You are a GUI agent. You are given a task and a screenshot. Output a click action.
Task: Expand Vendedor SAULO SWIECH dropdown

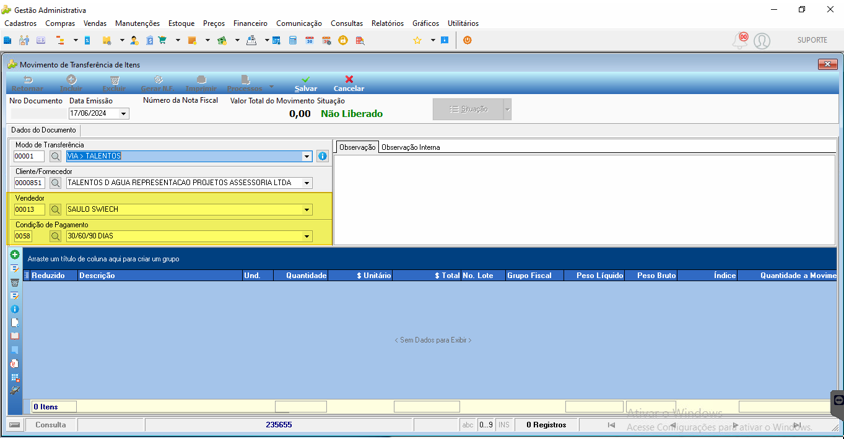coord(307,209)
